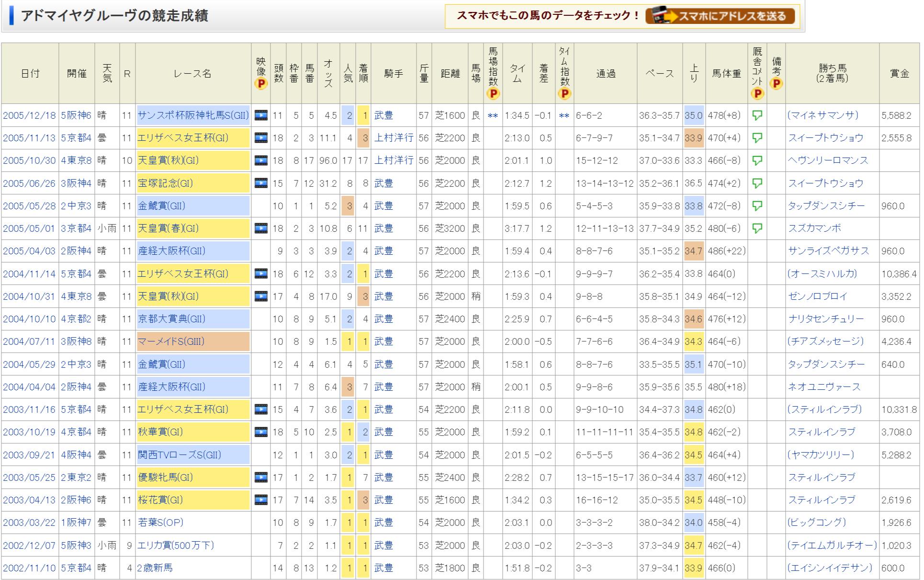Open stable comment bubble for 金鯱賞 2005/05/28
Viewport: 924px width, 580px height.
pyautogui.click(x=757, y=206)
